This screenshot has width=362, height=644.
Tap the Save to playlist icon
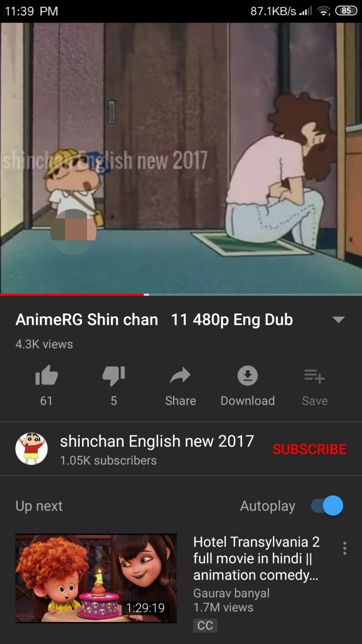coord(314,376)
